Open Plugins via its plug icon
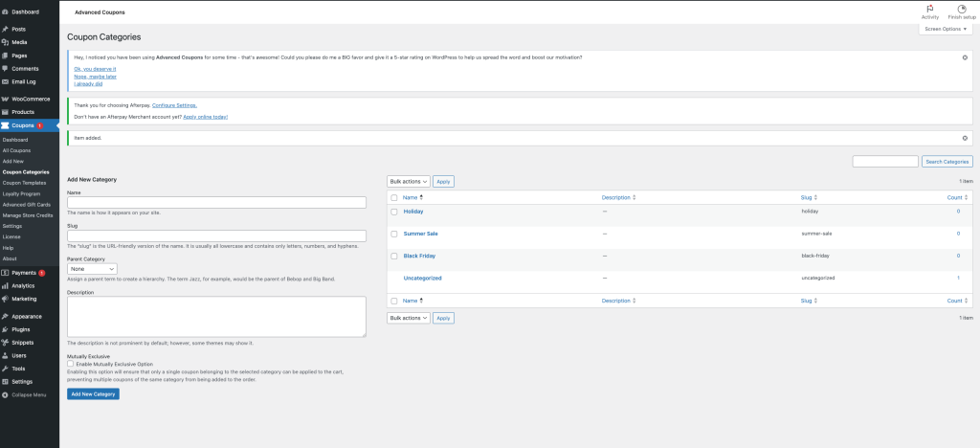The height and width of the screenshot is (448, 980). [6, 328]
